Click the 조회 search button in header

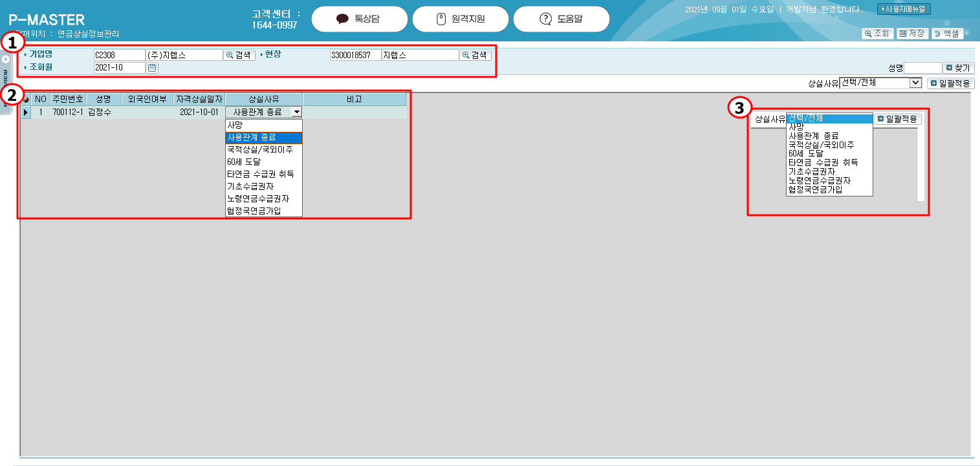[x=877, y=34]
